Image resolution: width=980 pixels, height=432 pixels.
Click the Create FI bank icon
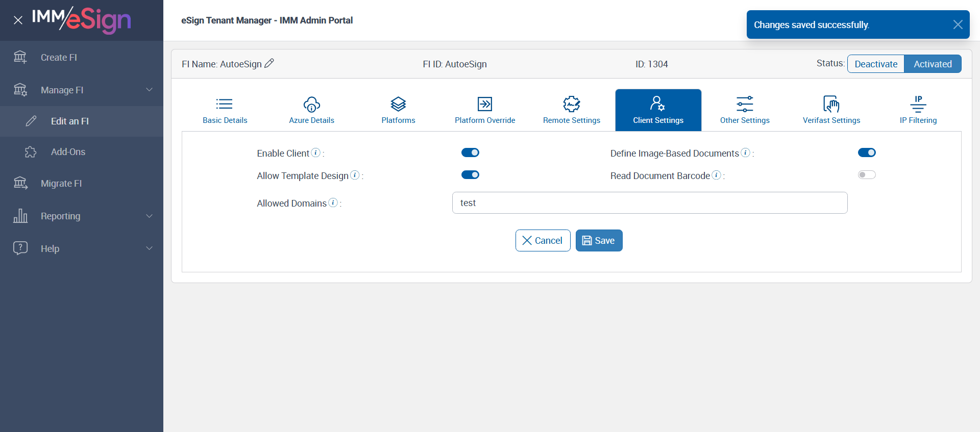point(20,57)
